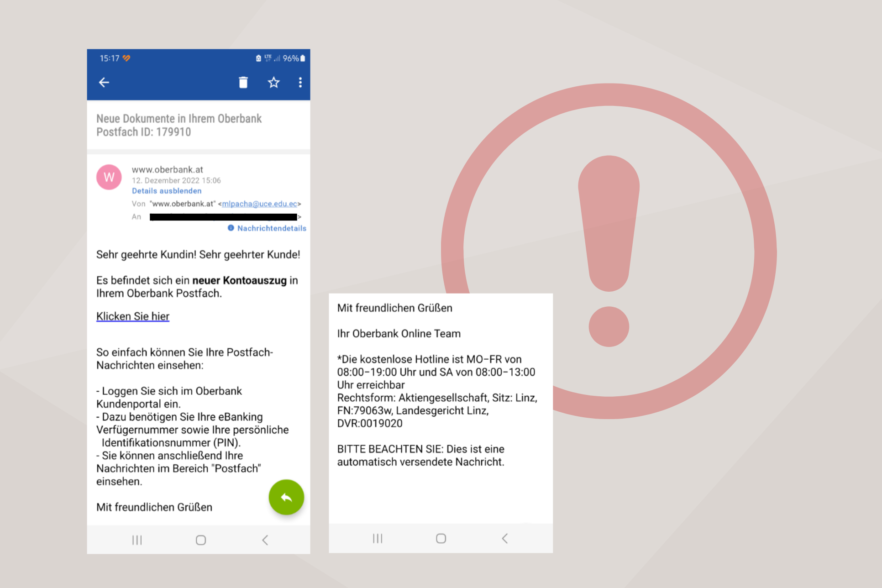Follow the Klicken Sie hier link
The height and width of the screenshot is (588, 882).
coord(133,316)
